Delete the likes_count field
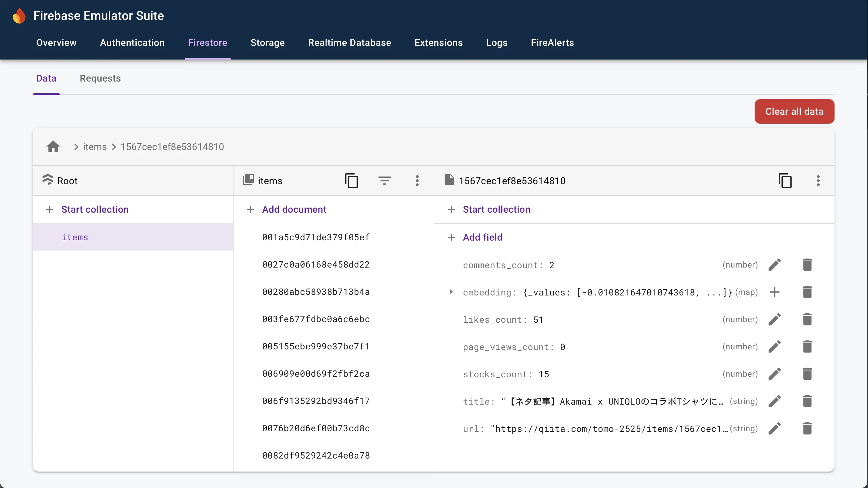Image resolution: width=868 pixels, height=488 pixels. coord(807,319)
